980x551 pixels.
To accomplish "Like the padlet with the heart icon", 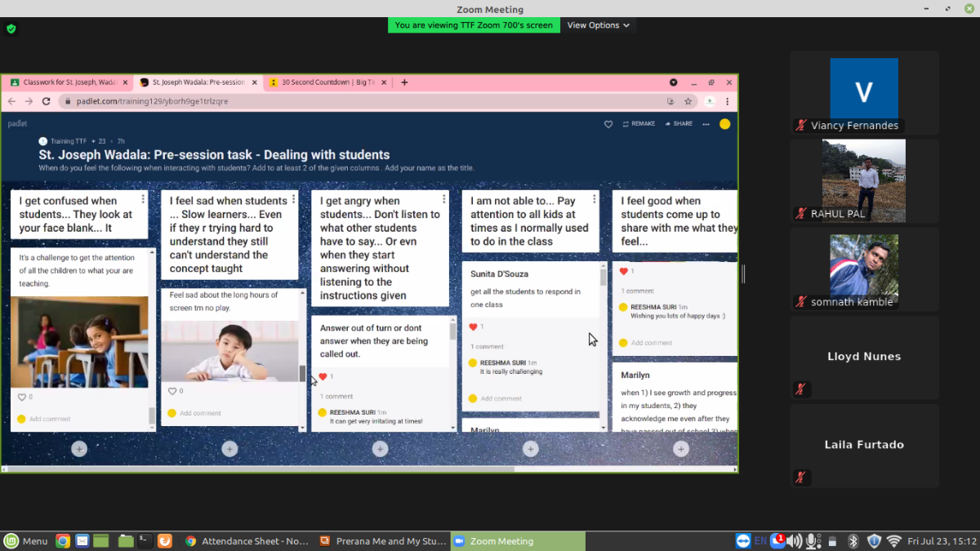I will click(x=608, y=124).
